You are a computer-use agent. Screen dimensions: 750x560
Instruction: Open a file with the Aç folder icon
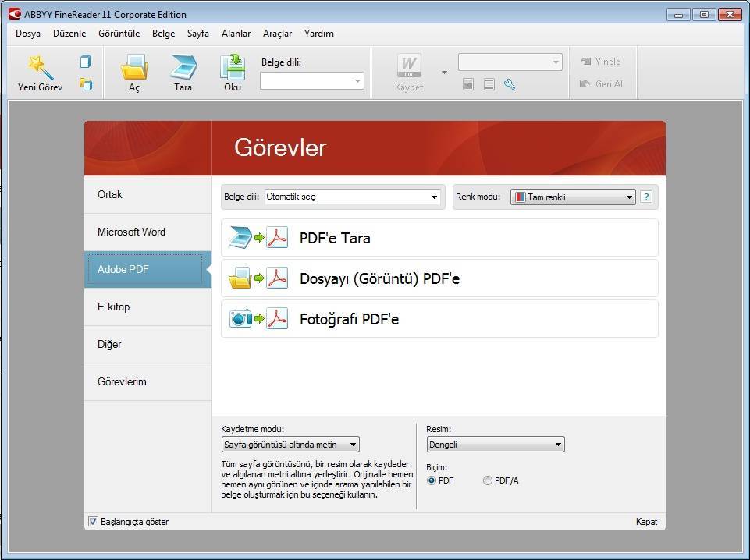tap(134, 67)
